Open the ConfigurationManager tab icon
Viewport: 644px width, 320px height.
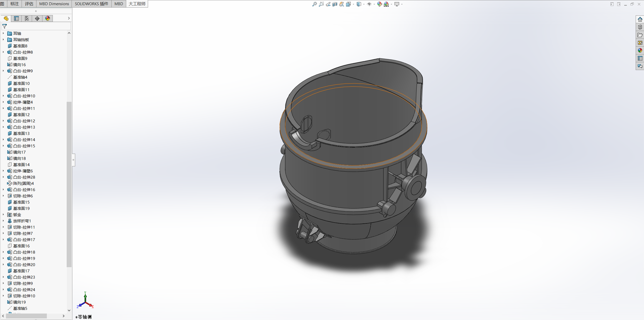pyautogui.click(x=27, y=18)
